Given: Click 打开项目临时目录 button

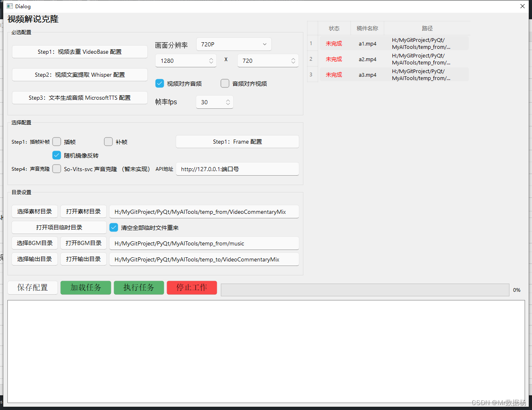Looking at the screenshot, I should coord(59,227).
